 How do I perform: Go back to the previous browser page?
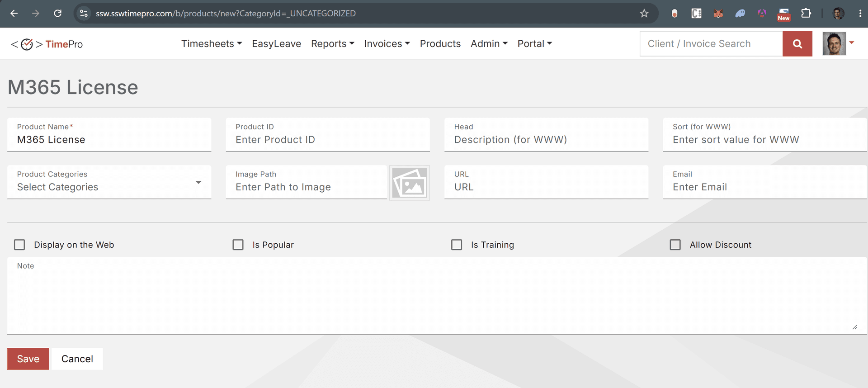14,14
